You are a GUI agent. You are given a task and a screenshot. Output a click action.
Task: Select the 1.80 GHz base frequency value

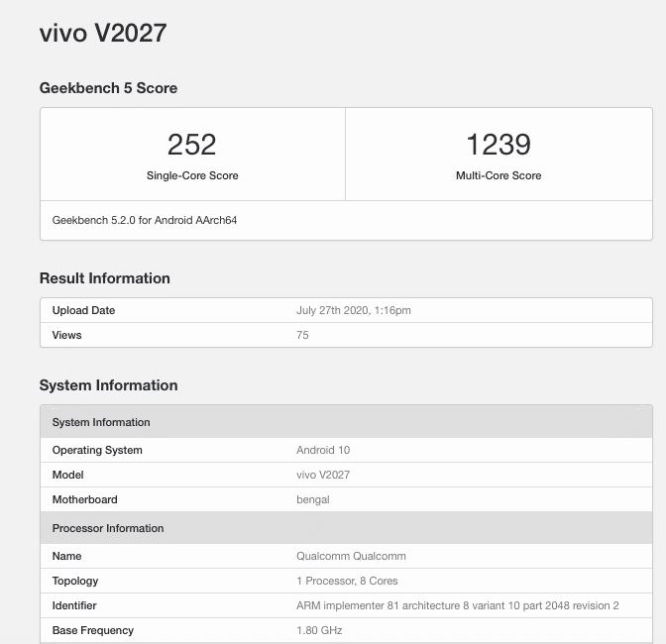pyautogui.click(x=319, y=630)
